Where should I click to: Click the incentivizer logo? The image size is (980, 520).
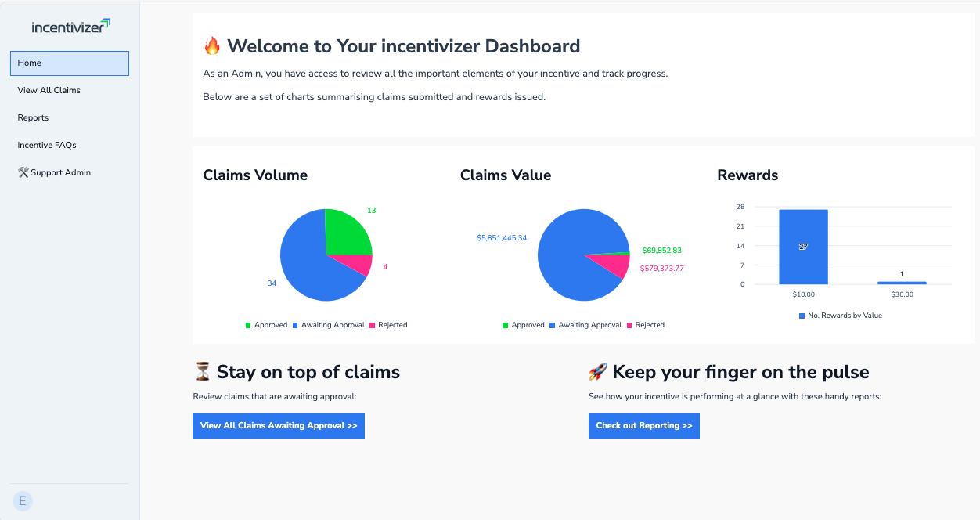tap(70, 27)
